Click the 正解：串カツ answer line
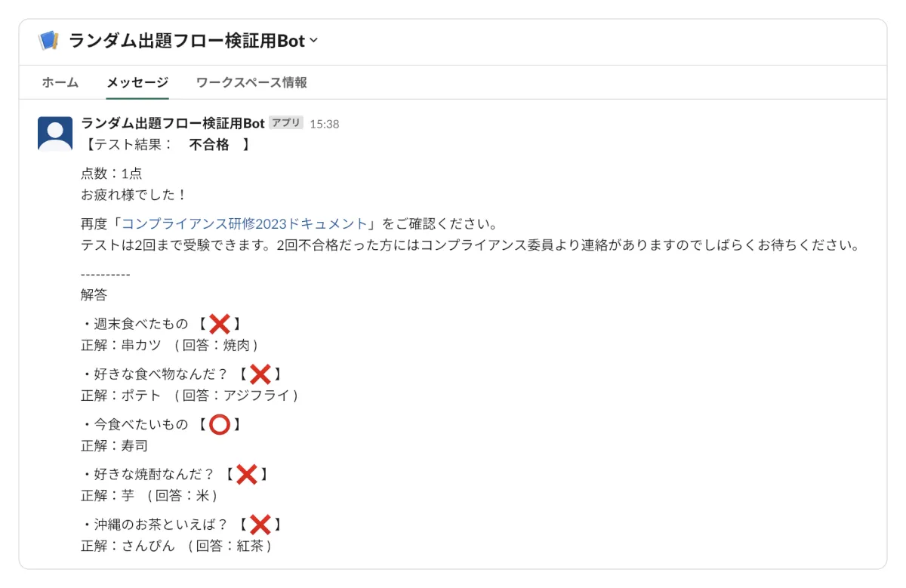Viewport: 906px width, 588px height. [121, 345]
